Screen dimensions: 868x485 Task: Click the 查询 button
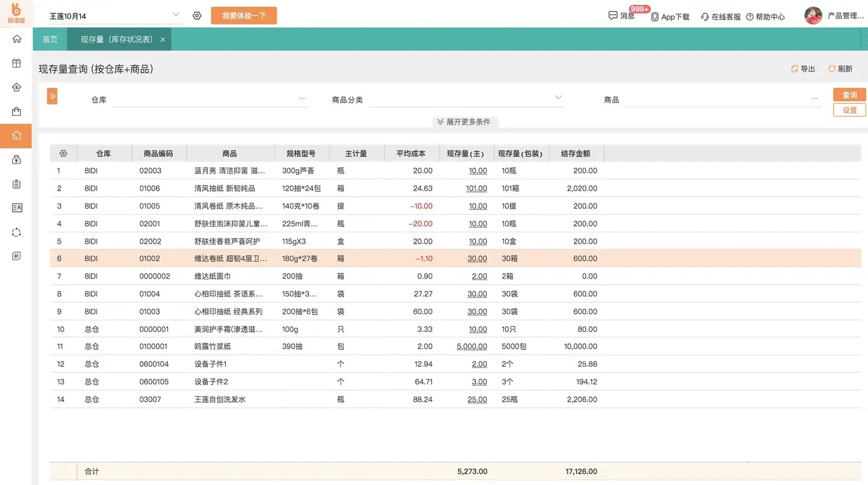(x=849, y=95)
